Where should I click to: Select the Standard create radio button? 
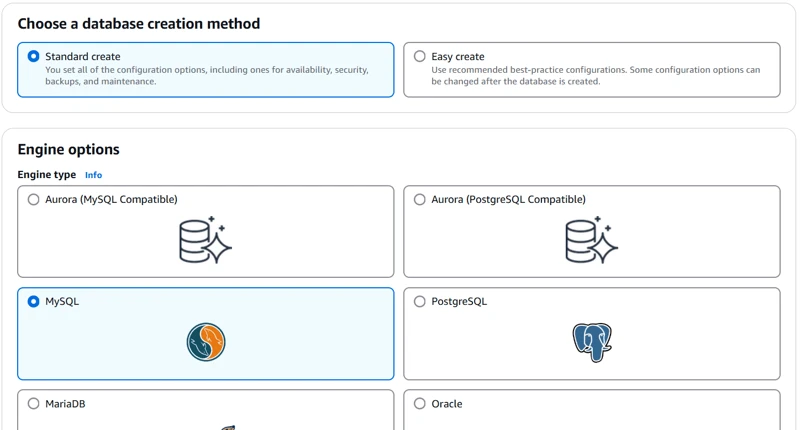click(34, 57)
